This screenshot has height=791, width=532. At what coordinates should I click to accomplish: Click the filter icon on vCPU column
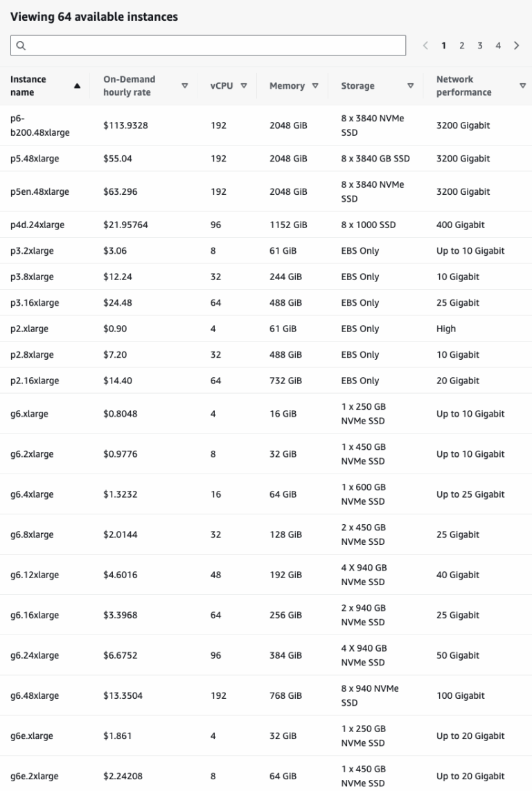tap(243, 85)
